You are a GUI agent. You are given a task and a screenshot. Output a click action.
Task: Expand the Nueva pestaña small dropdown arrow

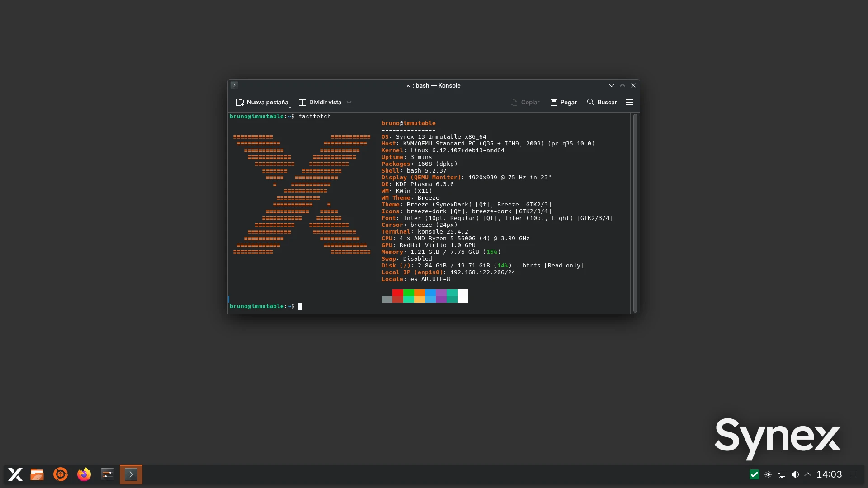pos(290,107)
